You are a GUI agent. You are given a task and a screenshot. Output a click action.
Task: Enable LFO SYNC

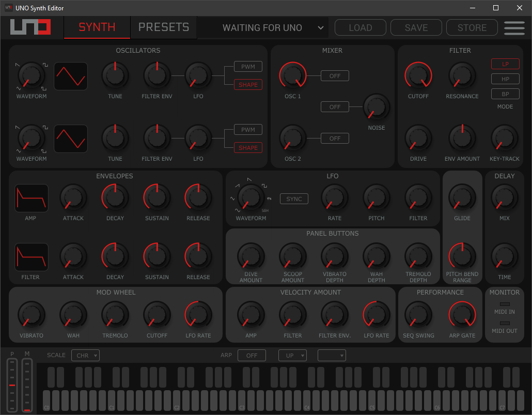coord(294,198)
